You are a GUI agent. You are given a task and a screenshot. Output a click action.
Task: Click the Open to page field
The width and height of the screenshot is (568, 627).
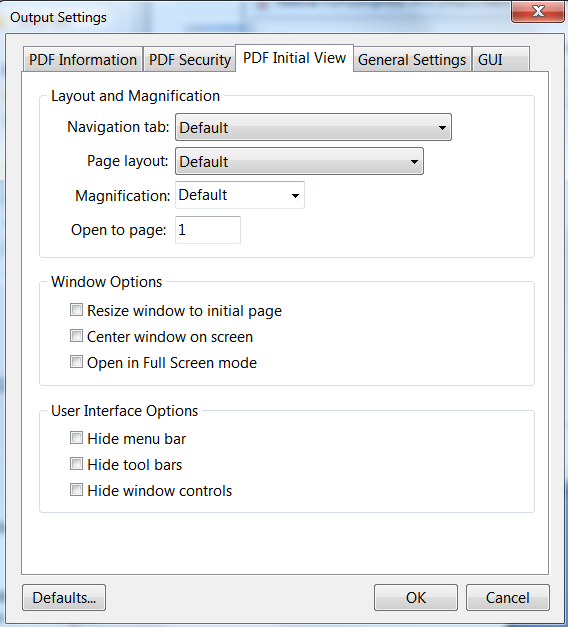(208, 230)
